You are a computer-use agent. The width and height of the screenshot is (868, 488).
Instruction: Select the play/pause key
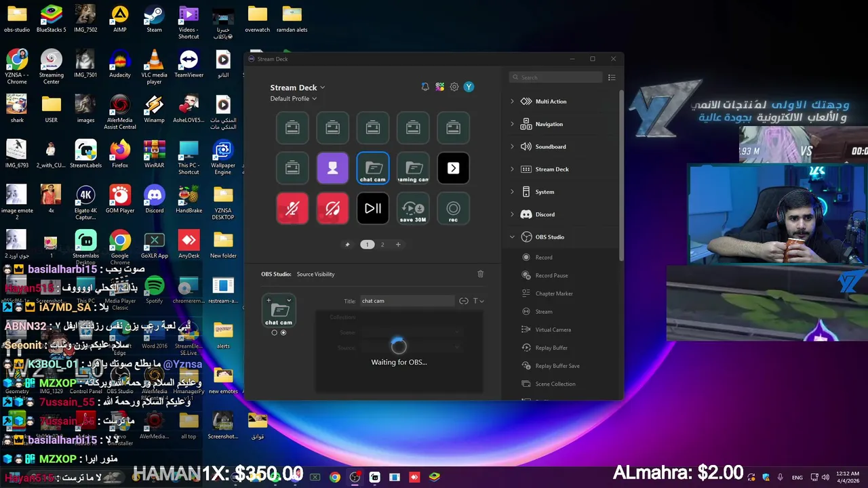coord(373,208)
